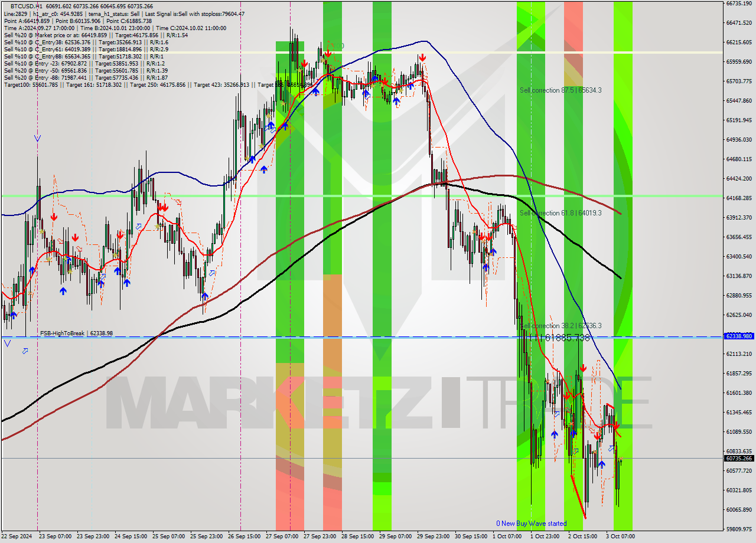
Task: Select the 'Time A:2024.09.27 17:00:00' line
Action: (x=115, y=28)
